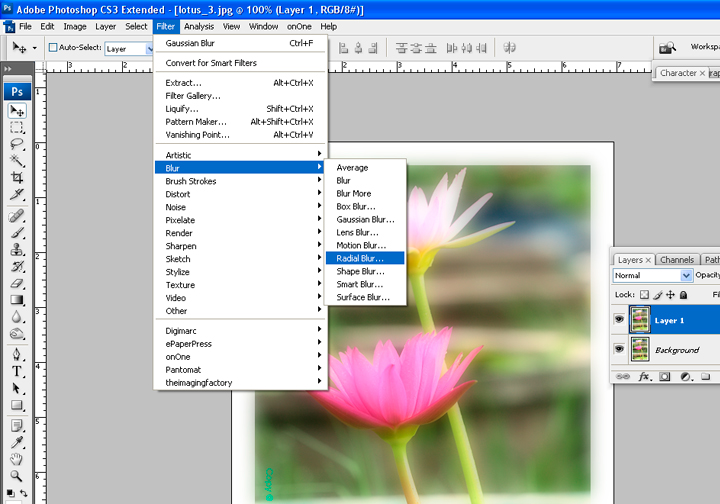Click the Add layer style fx icon

tap(645, 377)
